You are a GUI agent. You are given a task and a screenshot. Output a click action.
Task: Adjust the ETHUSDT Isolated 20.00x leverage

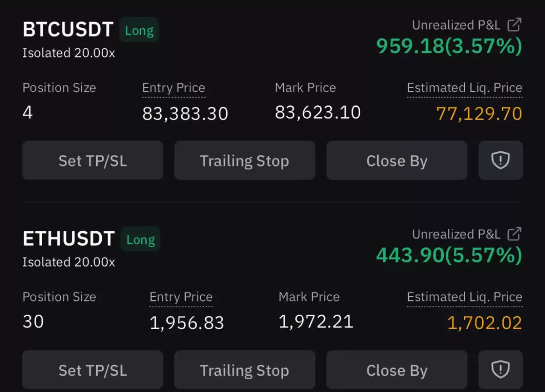69,262
